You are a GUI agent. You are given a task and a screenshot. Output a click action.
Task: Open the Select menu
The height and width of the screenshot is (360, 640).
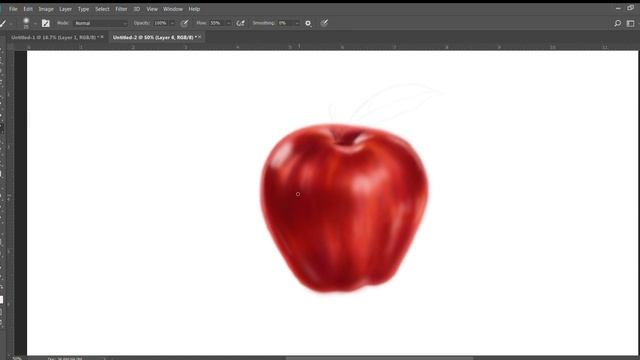[102, 9]
